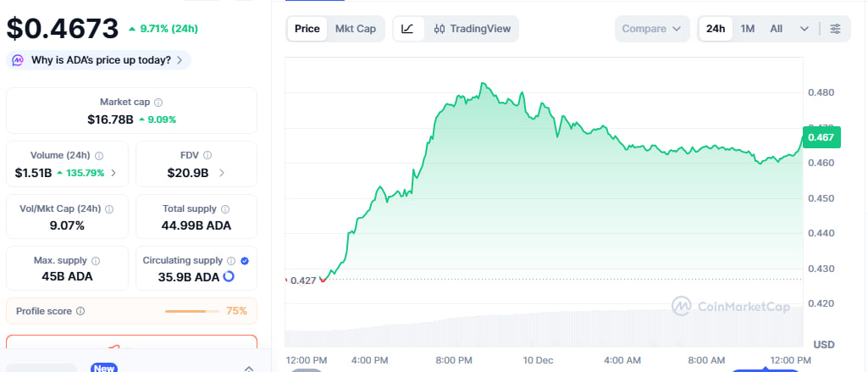
Task: Click the FDV info icon
Action: coord(207,156)
